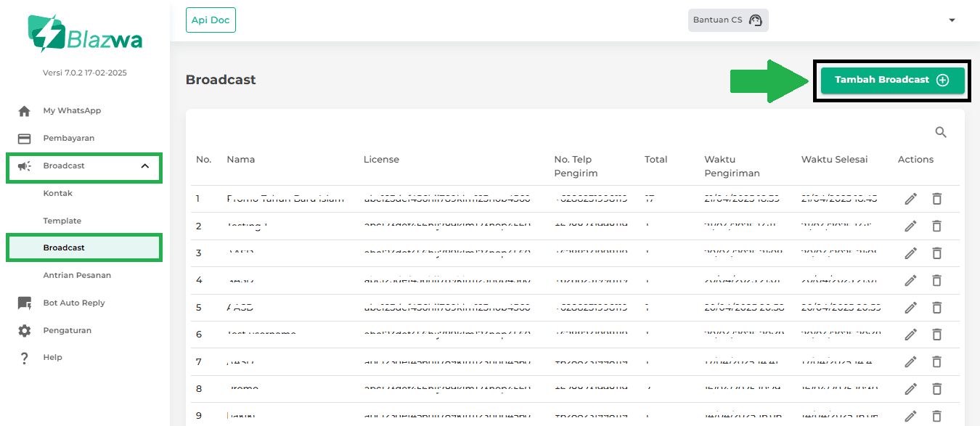Click the chat icon beside Bot Auto Reply
Screen dimensions: 980x426
(x=25, y=303)
